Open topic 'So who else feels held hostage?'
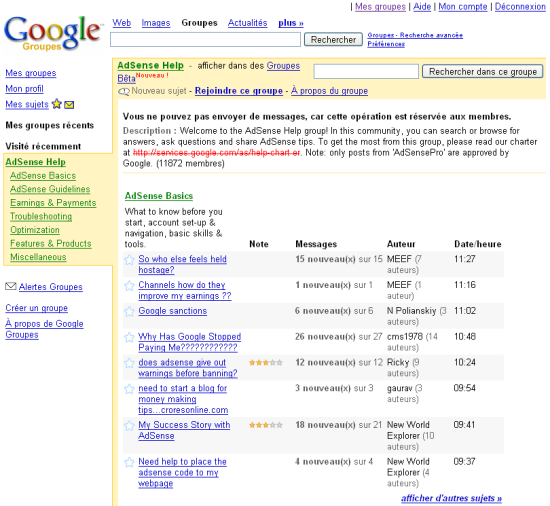Screen dimensions: 550x506 (x=182, y=264)
